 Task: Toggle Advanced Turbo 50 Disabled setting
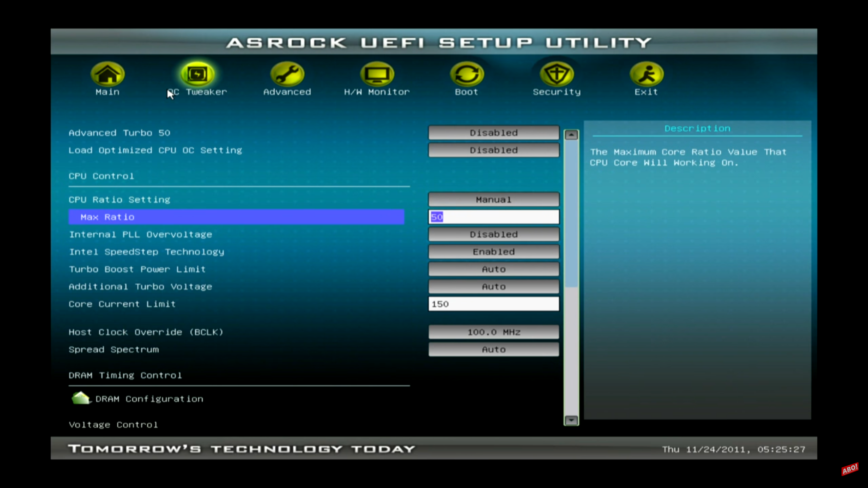pyautogui.click(x=493, y=133)
